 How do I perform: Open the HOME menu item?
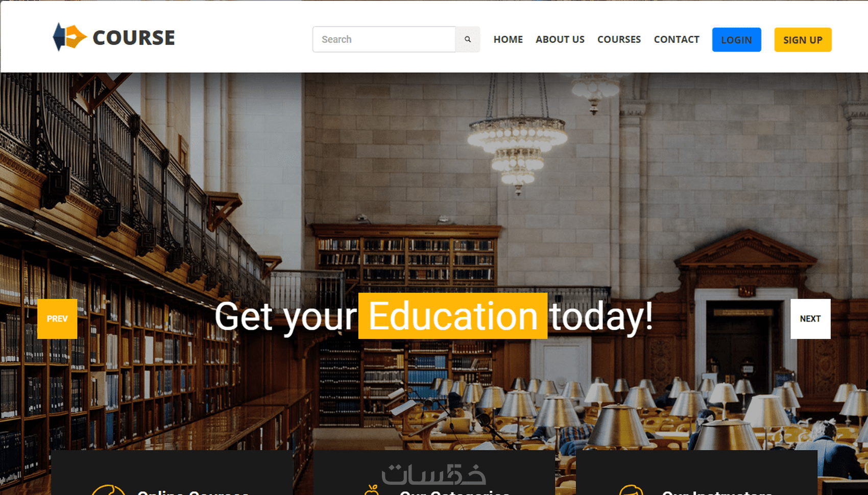tap(508, 39)
